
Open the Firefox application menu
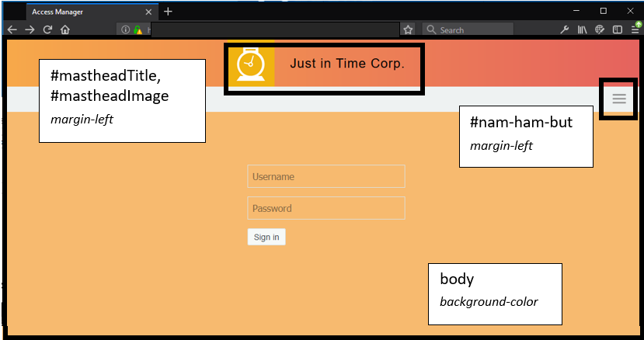[x=635, y=28]
